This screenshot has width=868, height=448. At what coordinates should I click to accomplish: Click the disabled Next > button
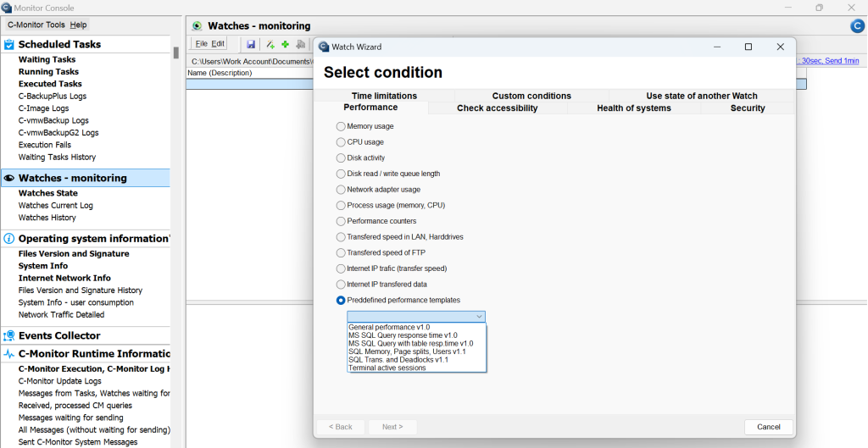(392, 427)
